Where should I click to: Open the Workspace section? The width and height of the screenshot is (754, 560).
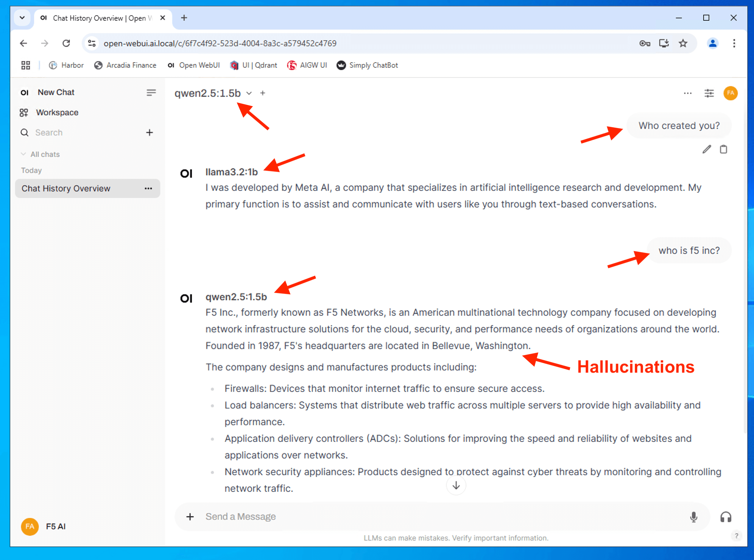(57, 112)
